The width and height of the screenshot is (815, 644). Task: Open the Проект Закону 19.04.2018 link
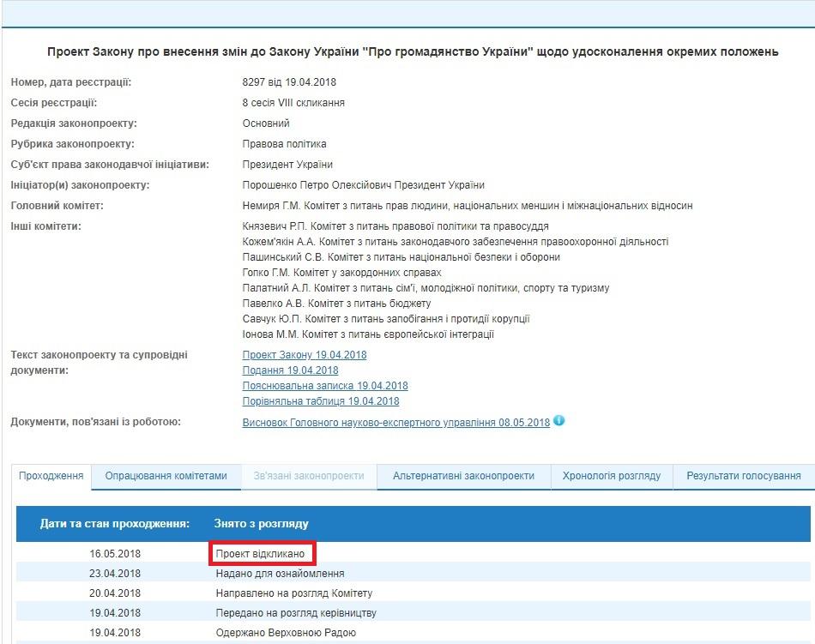click(305, 355)
